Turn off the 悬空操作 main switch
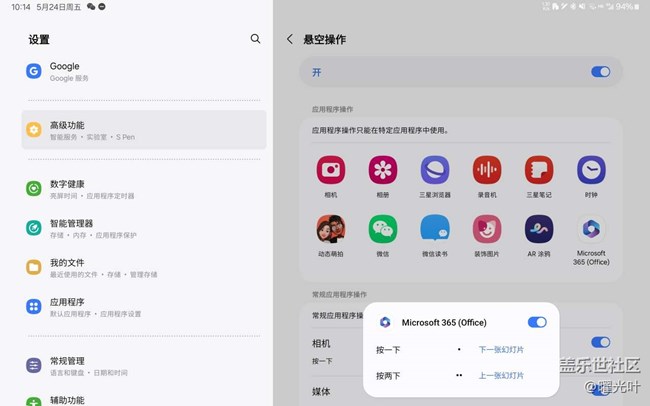Viewport: 650px width, 406px height. pyautogui.click(x=600, y=72)
